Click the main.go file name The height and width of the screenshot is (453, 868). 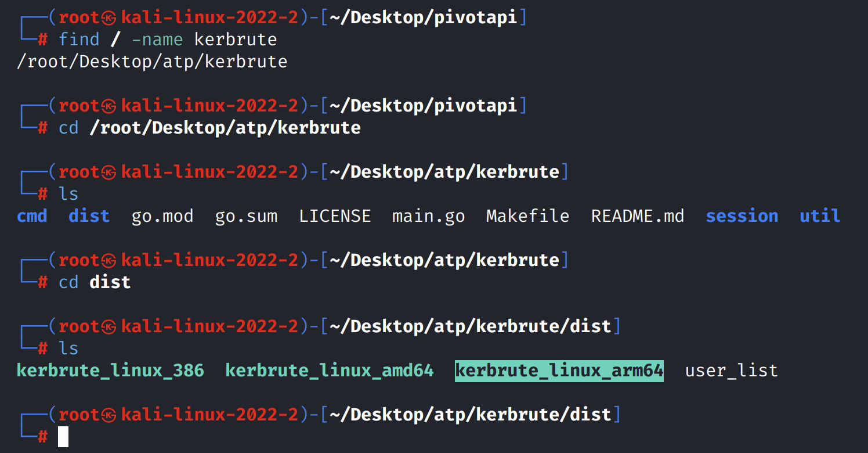428,216
